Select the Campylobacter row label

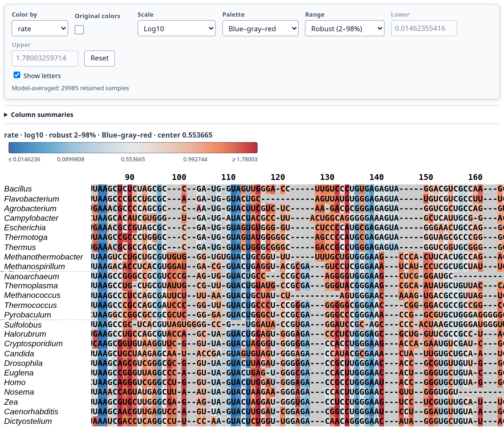click(x=31, y=218)
